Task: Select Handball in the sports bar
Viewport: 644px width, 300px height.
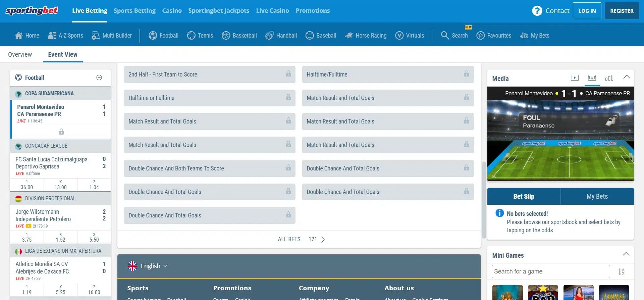Action: point(281,35)
